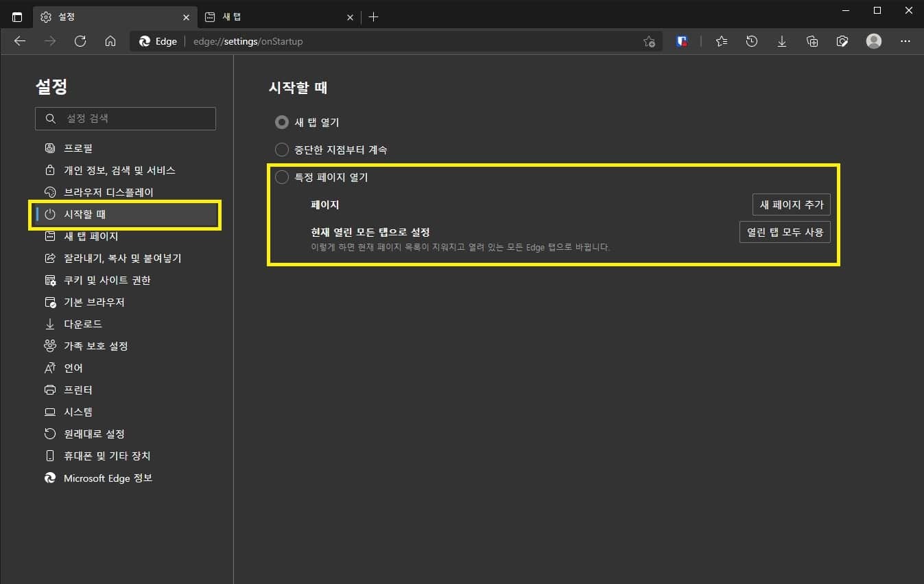924x584 pixels.
Task: Enable 중단한 지점부터 계속 startup option
Action: click(281, 150)
